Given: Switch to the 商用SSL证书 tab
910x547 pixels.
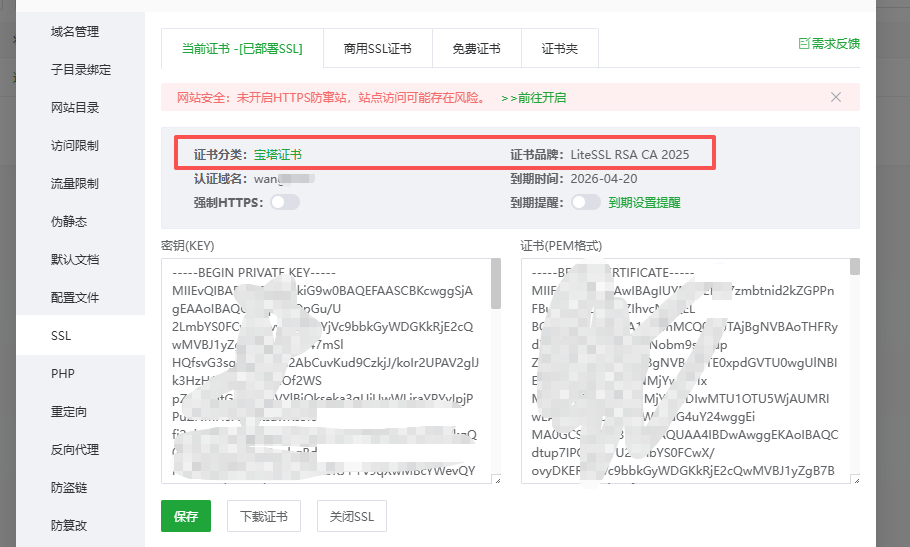Looking at the screenshot, I should [377, 48].
